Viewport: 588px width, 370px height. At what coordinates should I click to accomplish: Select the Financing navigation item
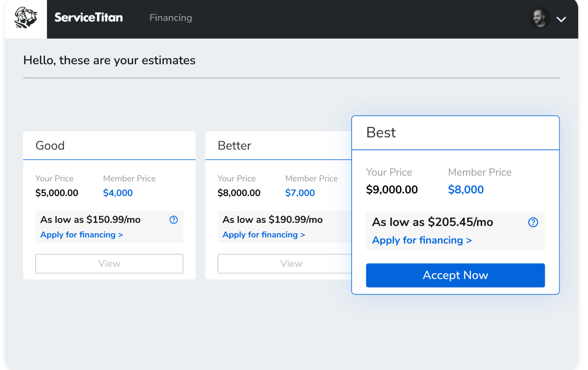[170, 17]
